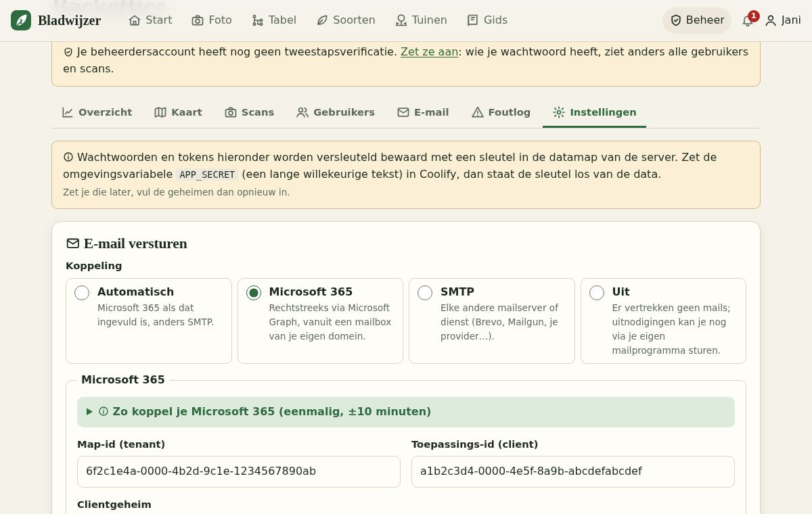Click the envelope icon of E-mail tab
The width and height of the screenshot is (812, 514).
coord(403,112)
